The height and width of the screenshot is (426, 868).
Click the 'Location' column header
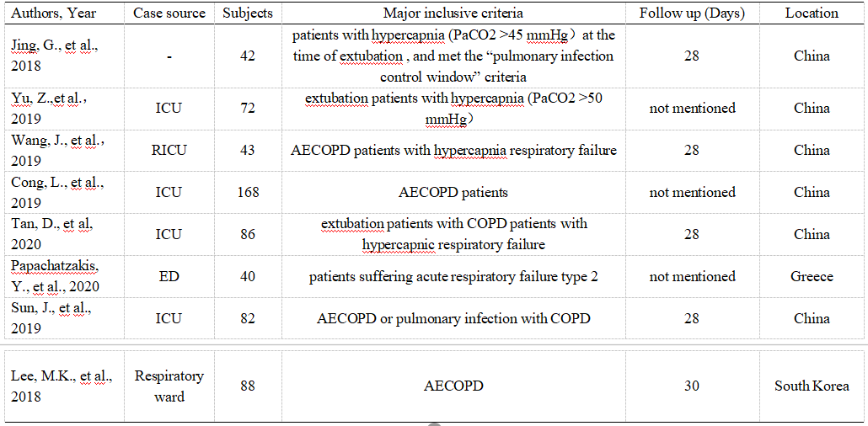[x=812, y=13]
